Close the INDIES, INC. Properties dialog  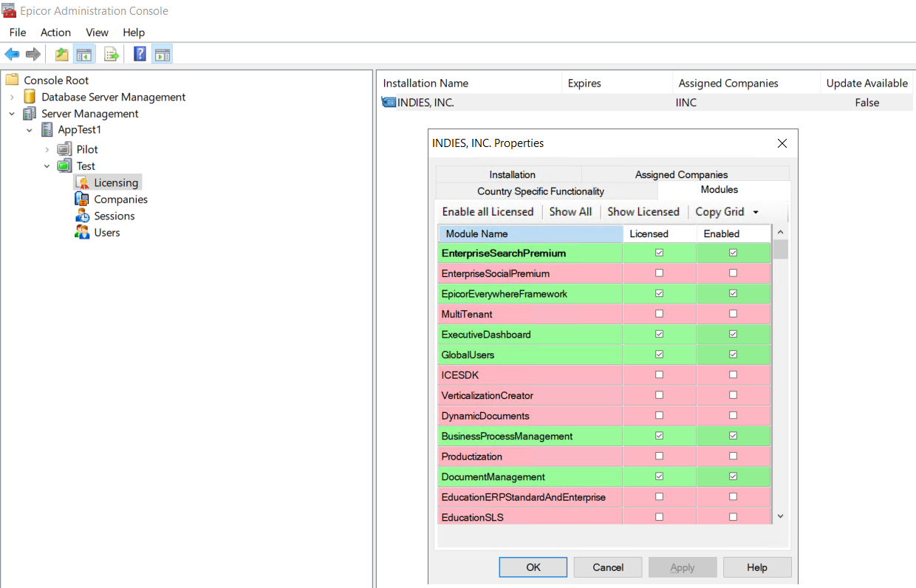coord(782,143)
